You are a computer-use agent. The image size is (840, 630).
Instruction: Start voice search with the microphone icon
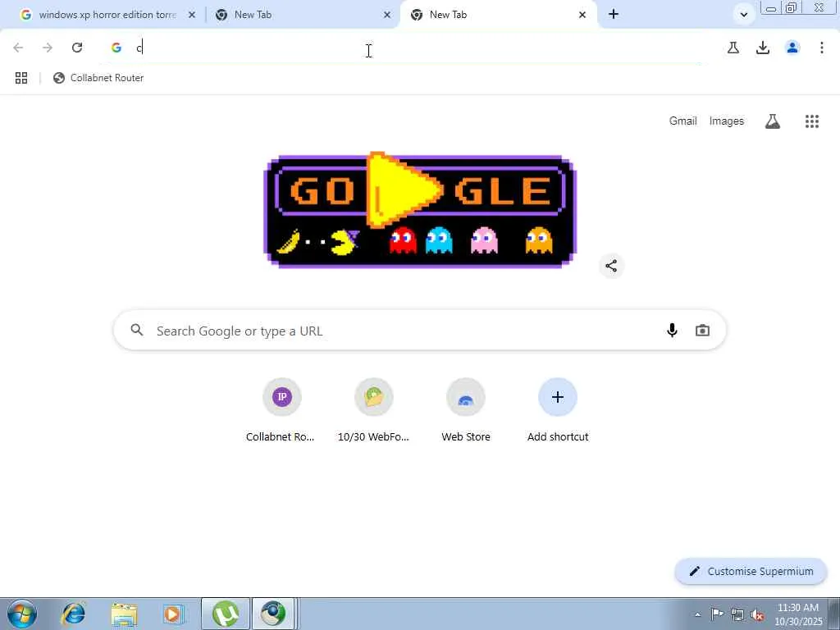point(672,331)
